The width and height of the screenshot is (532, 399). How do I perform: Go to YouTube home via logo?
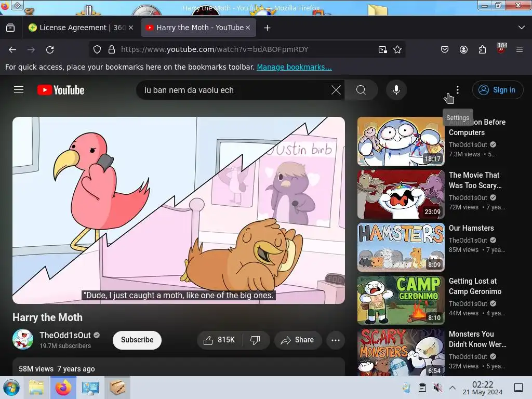pos(61,90)
